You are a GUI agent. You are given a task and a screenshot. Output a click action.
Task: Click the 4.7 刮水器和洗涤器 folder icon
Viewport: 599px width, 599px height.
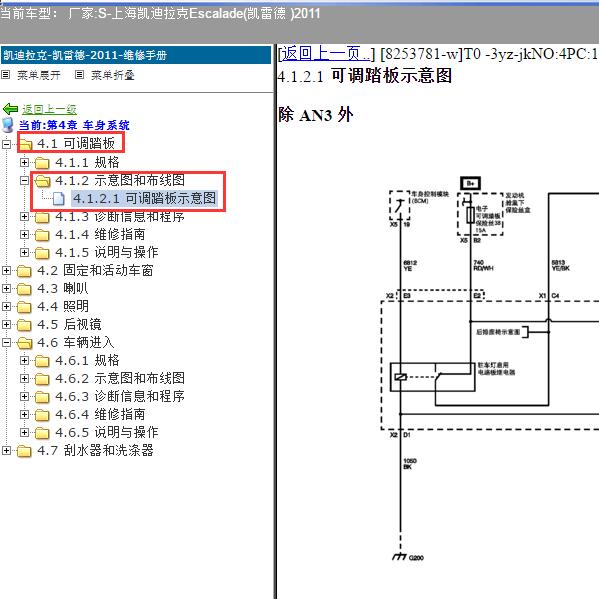pos(24,450)
